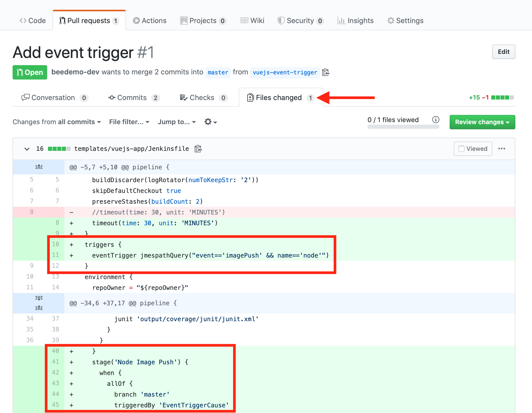
Task: Collapse the Jenkinsfile diff chevron
Action: pyautogui.click(x=27, y=149)
